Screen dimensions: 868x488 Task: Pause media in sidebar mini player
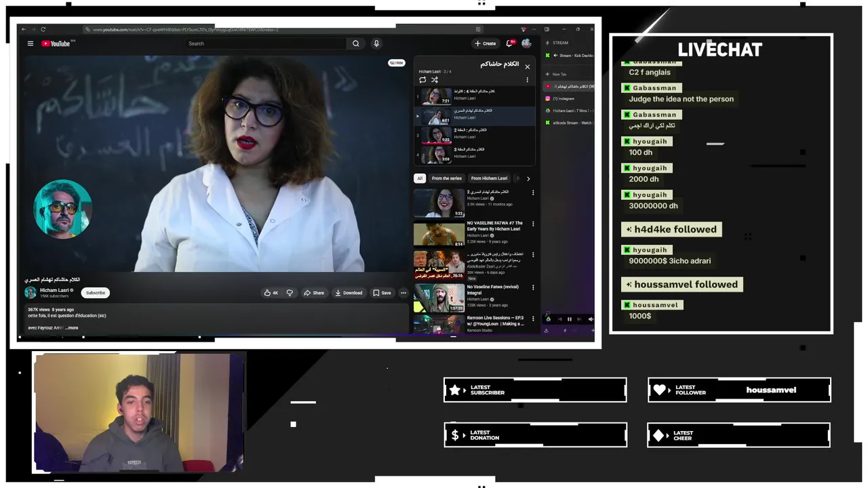[x=570, y=319]
